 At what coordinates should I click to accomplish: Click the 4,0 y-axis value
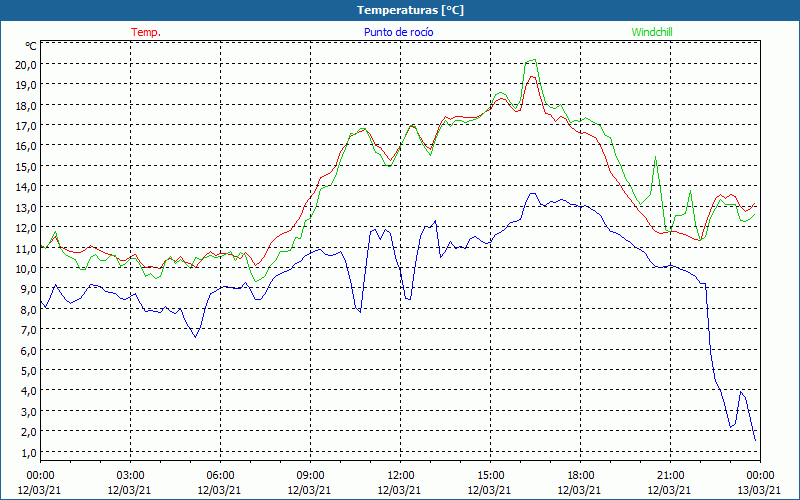coord(28,391)
